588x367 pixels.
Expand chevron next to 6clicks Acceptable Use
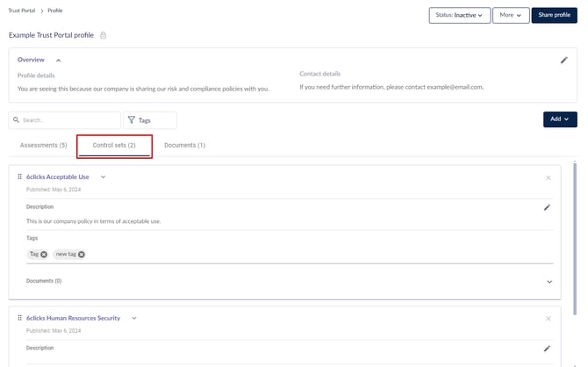(103, 177)
